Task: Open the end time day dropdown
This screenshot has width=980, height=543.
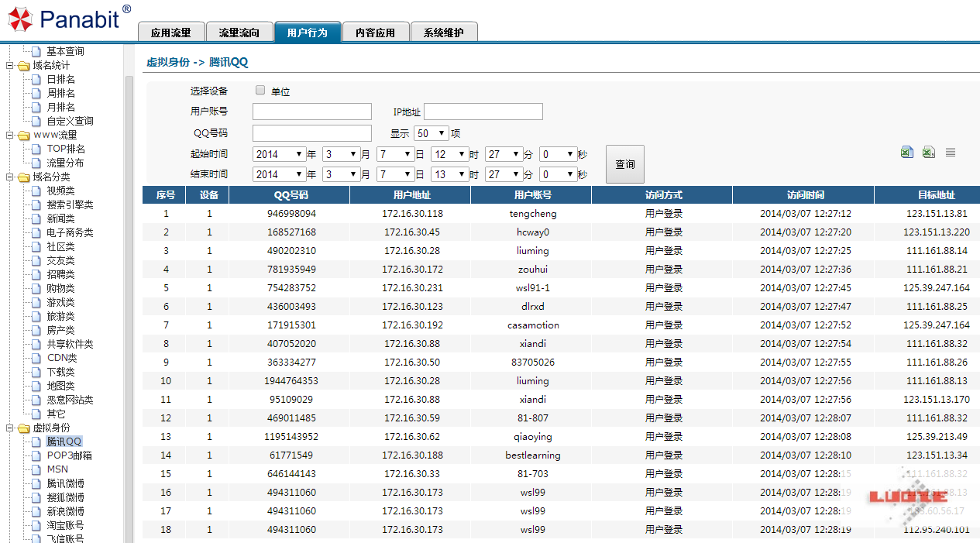Action: (x=395, y=174)
